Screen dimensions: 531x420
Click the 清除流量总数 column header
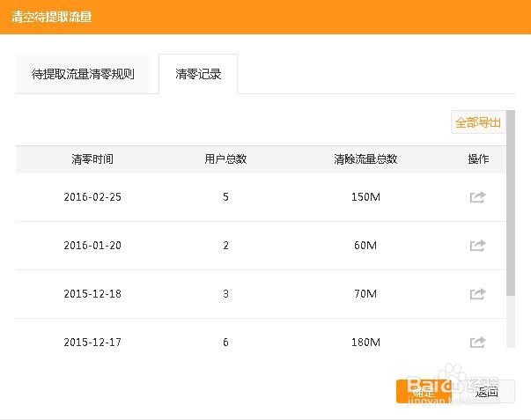[x=365, y=158]
